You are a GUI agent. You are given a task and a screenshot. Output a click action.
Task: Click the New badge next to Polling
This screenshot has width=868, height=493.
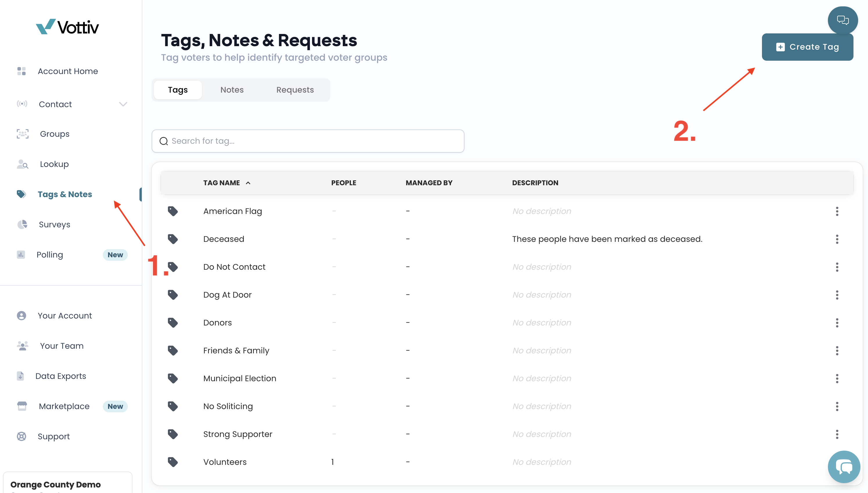pyautogui.click(x=115, y=255)
